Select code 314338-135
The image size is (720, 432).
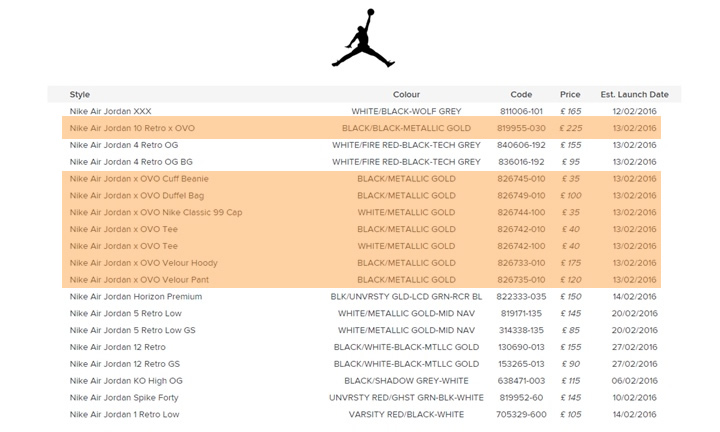coord(521,330)
